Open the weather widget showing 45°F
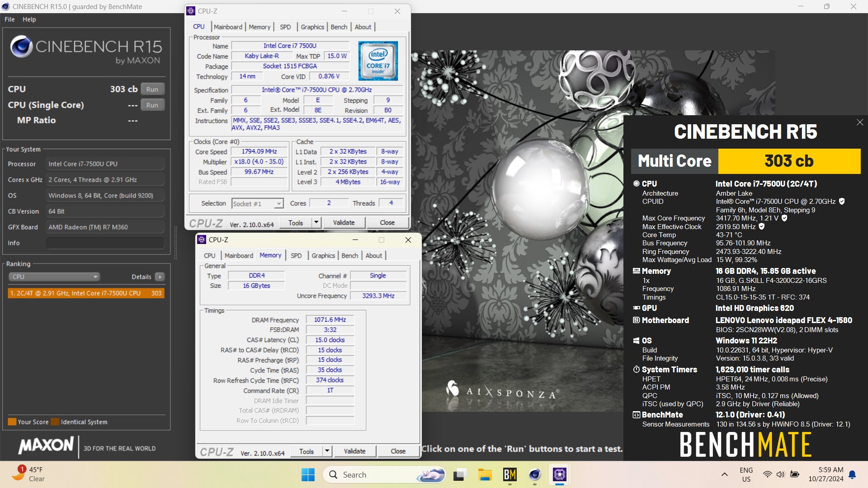Viewport: 868px width, 488px height. click(x=28, y=474)
